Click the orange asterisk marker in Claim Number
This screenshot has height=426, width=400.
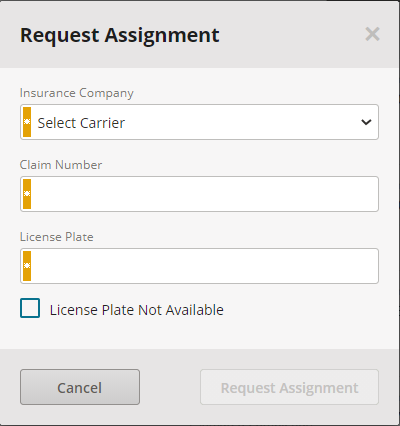coord(27,194)
